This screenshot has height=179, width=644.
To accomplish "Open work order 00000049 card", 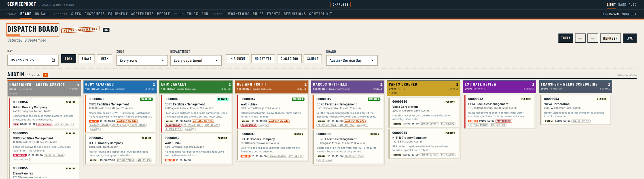I will tap(348, 112).
